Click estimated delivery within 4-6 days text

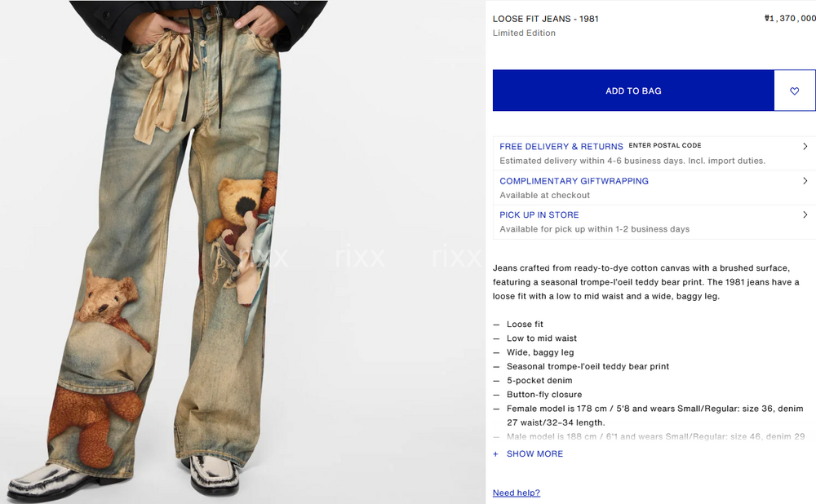[x=632, y=161]
